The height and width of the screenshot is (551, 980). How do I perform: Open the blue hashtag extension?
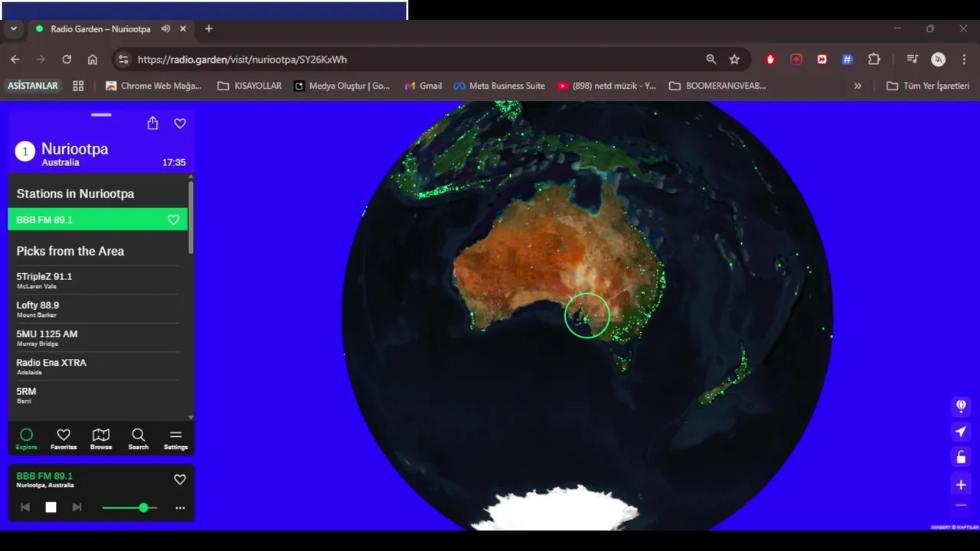[848, 59]
